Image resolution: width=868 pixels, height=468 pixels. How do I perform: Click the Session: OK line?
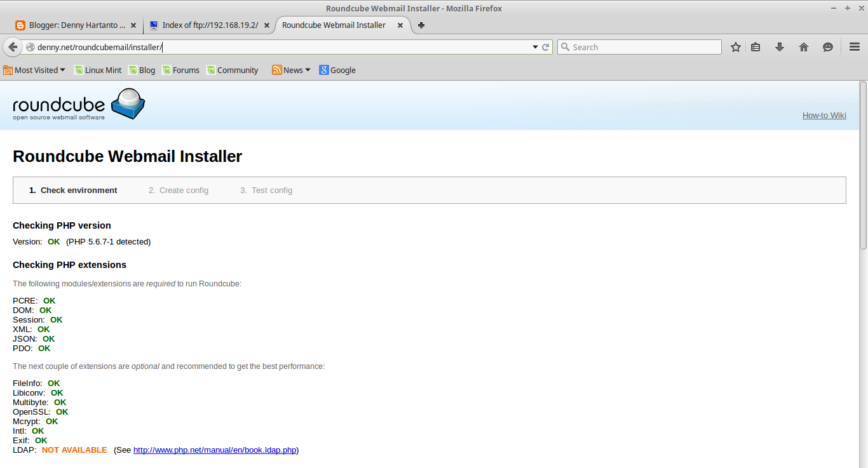click(37, 319)
